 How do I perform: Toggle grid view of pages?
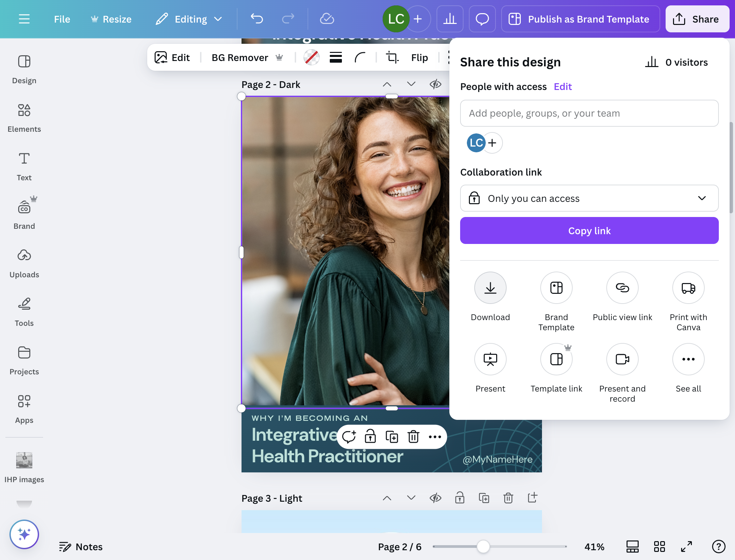tap(660, 547)
